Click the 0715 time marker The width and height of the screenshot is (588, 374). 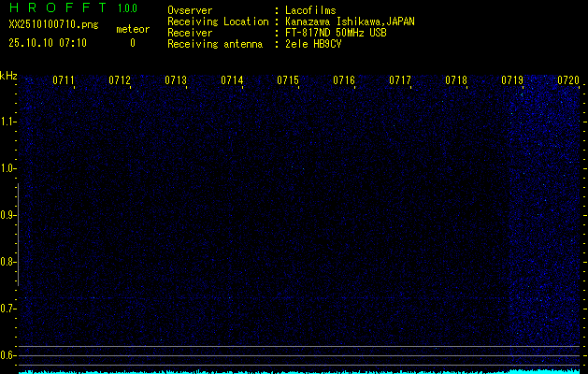point(288,81)
